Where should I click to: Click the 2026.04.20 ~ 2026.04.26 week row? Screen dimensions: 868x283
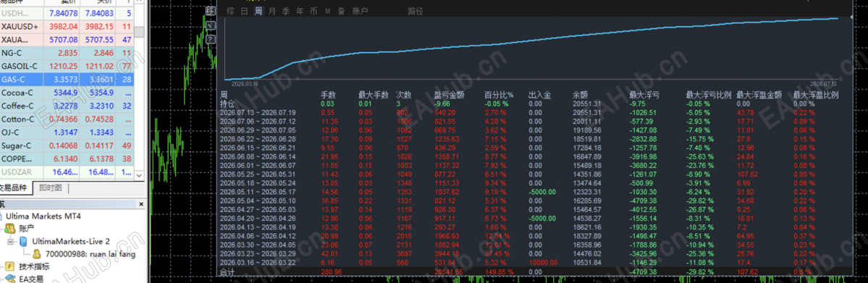534,219
